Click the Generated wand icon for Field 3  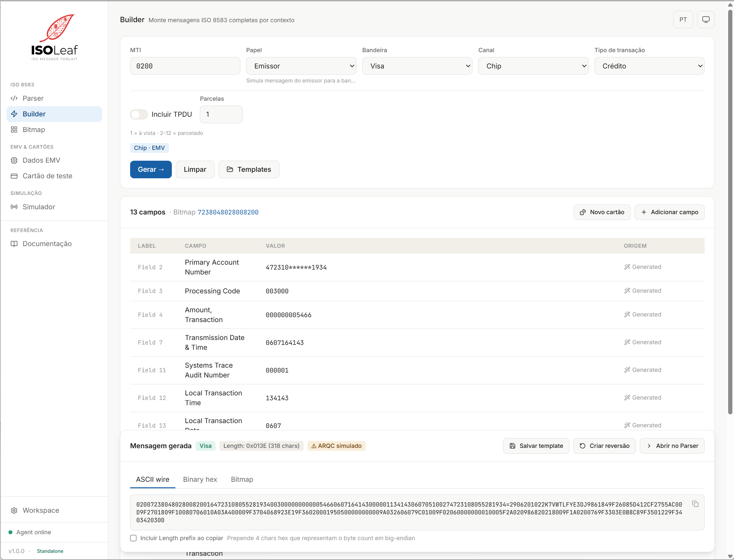pyautogui.click(x=627, y=291)
